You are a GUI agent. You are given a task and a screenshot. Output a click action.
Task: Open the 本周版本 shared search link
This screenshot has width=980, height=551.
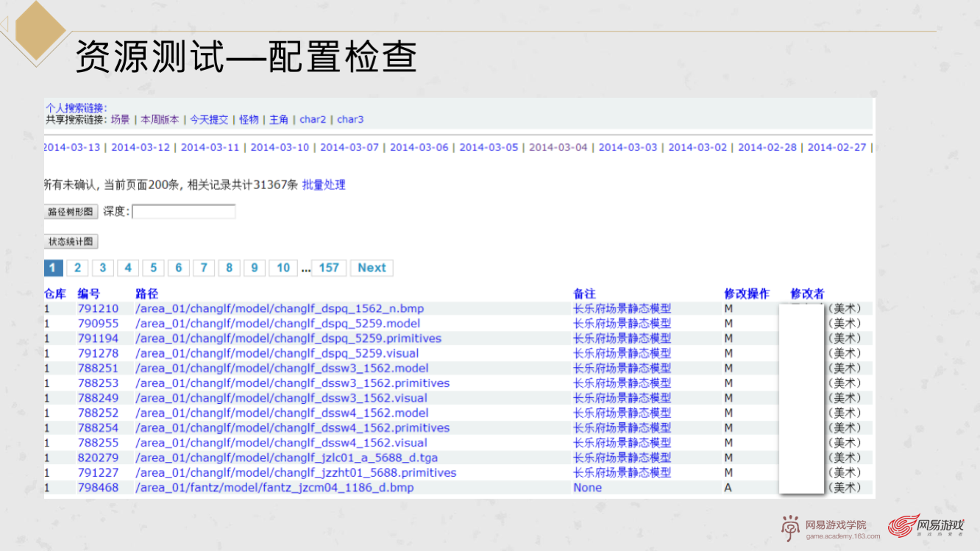160,119
